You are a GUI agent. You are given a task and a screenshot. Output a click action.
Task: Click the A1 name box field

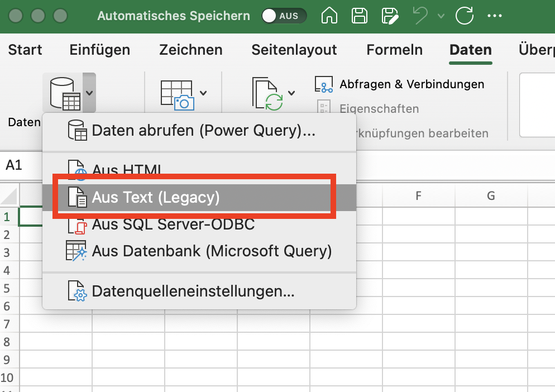pos(22,165)
